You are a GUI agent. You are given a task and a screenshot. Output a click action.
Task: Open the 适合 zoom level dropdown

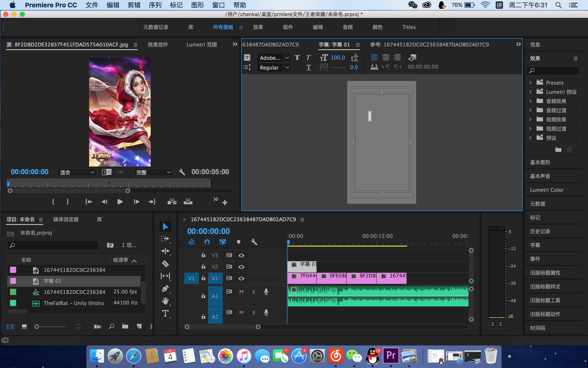[x=77, y=172]
